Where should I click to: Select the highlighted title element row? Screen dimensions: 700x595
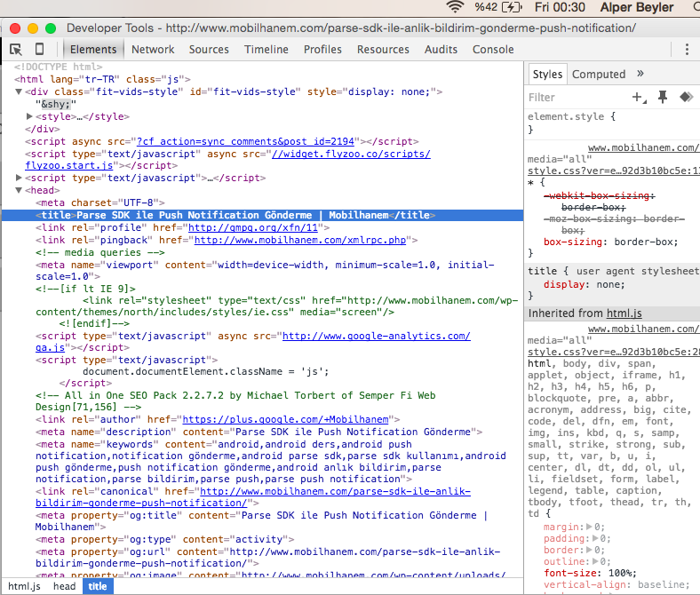click(263, 215)
